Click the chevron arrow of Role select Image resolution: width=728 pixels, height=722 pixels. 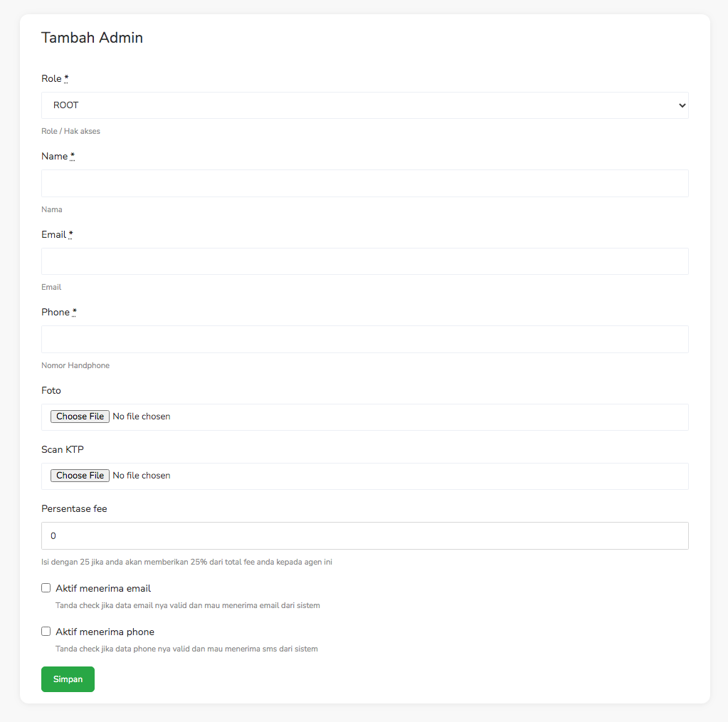pos(682,105)
